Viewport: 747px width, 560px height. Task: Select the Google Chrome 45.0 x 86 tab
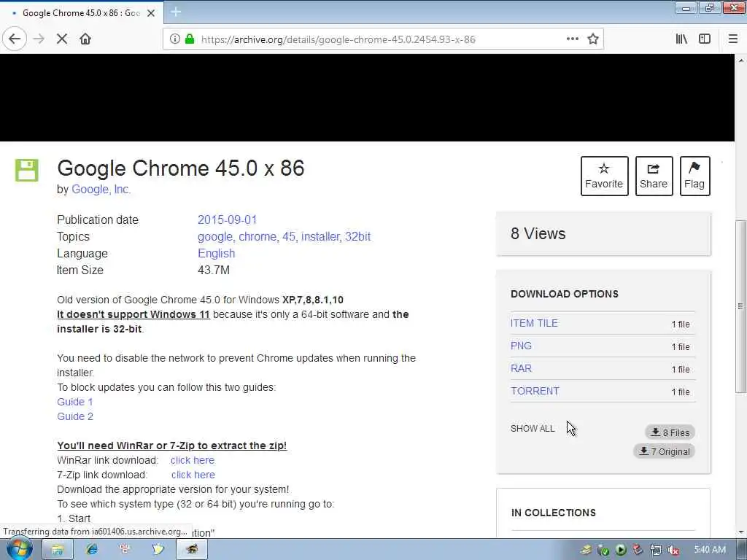82,13
